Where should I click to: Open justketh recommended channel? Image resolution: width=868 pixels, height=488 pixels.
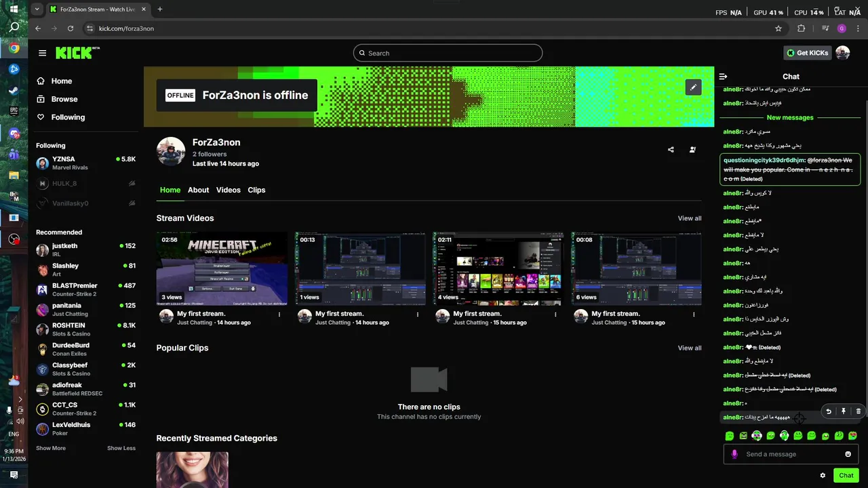[x=86, y=250]
